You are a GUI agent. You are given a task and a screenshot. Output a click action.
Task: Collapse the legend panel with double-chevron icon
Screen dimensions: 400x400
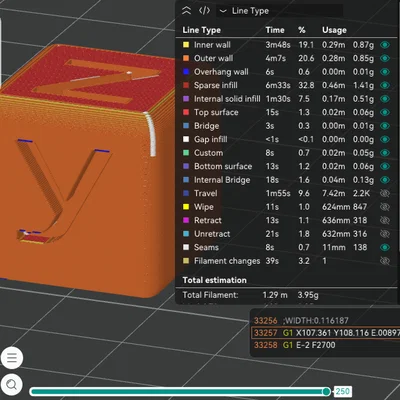point(187,11)
